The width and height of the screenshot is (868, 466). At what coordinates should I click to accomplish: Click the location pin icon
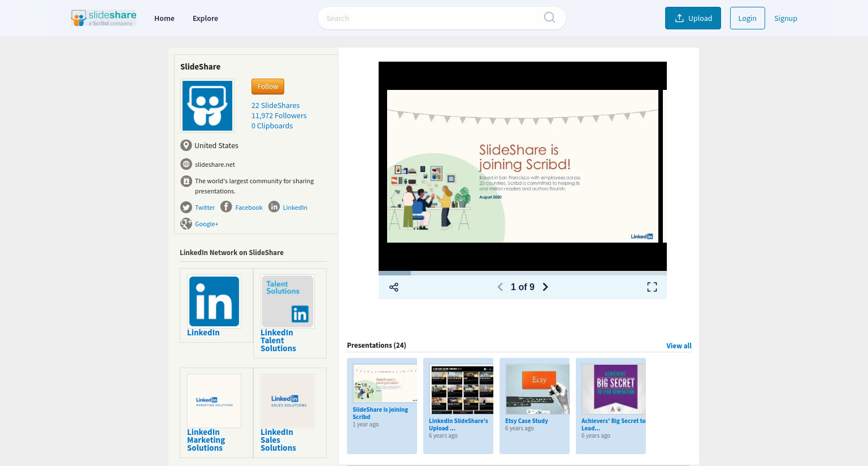(186, 145)
